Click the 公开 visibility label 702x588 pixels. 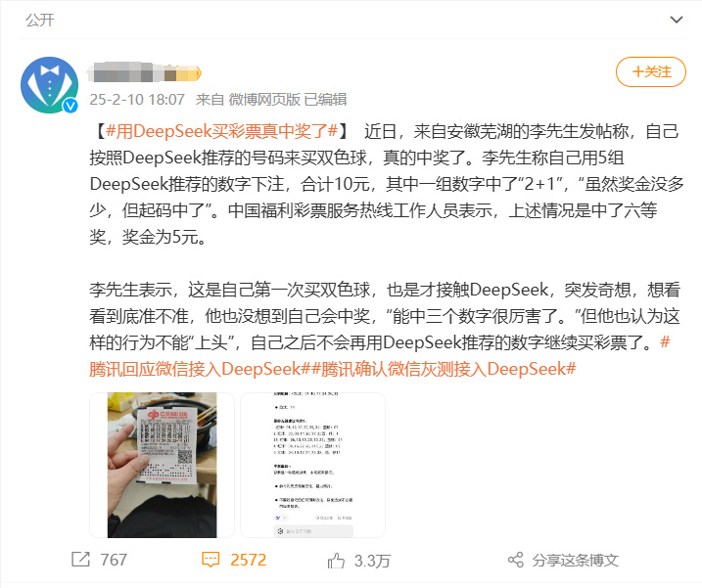click(x=40, y=21)
